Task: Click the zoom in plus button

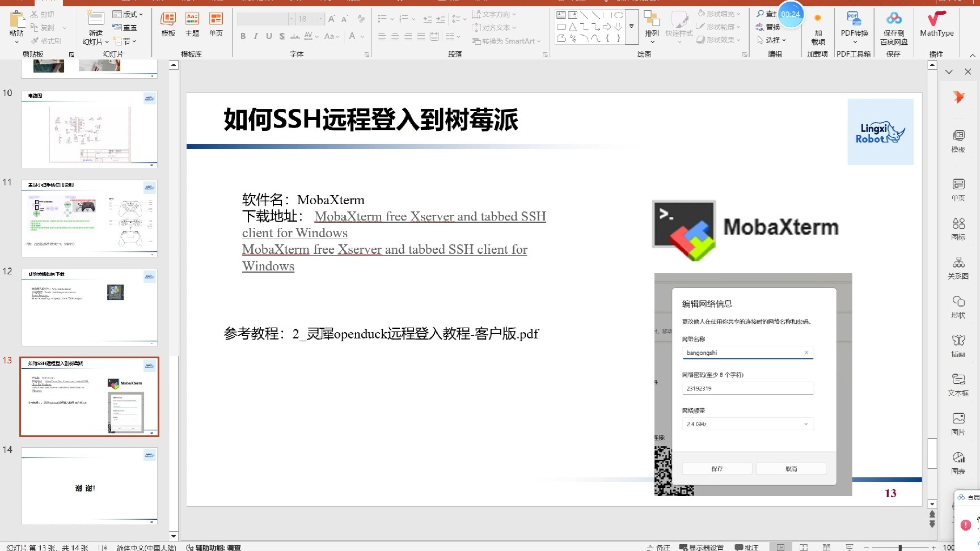Action: pyautogui.click(x=933, y=547)
